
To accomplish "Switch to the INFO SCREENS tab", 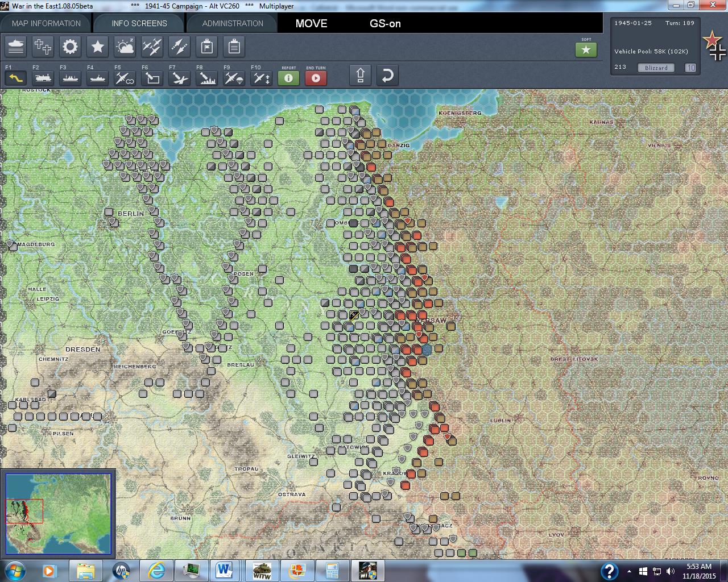I will pyautogui.click(x=139, y=23).
